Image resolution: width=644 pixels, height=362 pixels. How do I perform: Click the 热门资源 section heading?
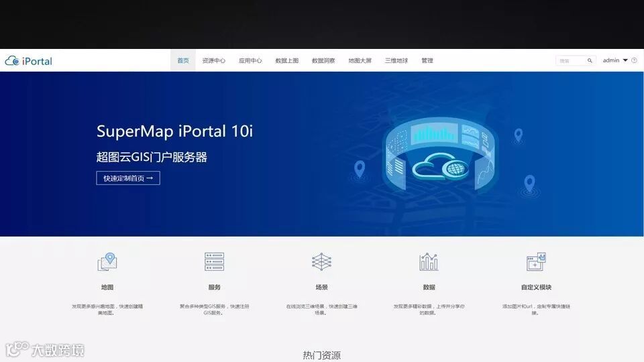[x=321, y=355]
